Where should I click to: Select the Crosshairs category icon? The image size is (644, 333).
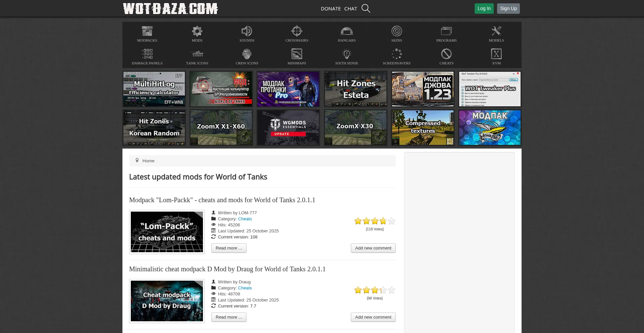[x=297, y=32]
